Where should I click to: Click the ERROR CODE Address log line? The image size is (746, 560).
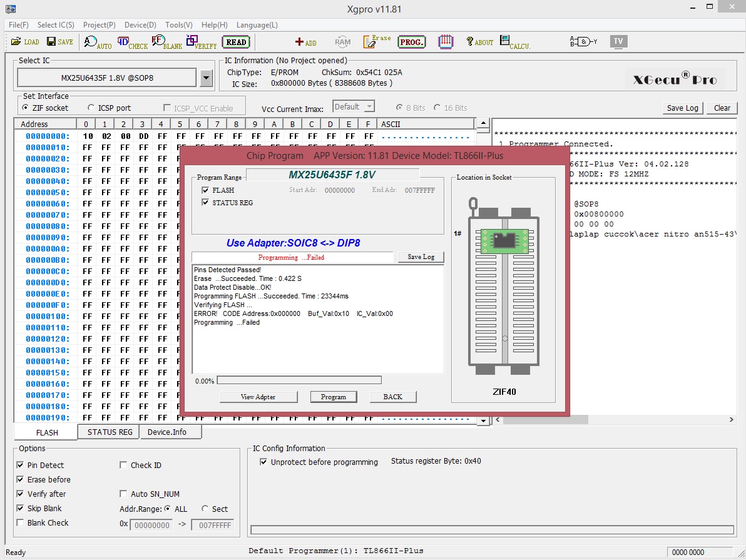[294, 313]
